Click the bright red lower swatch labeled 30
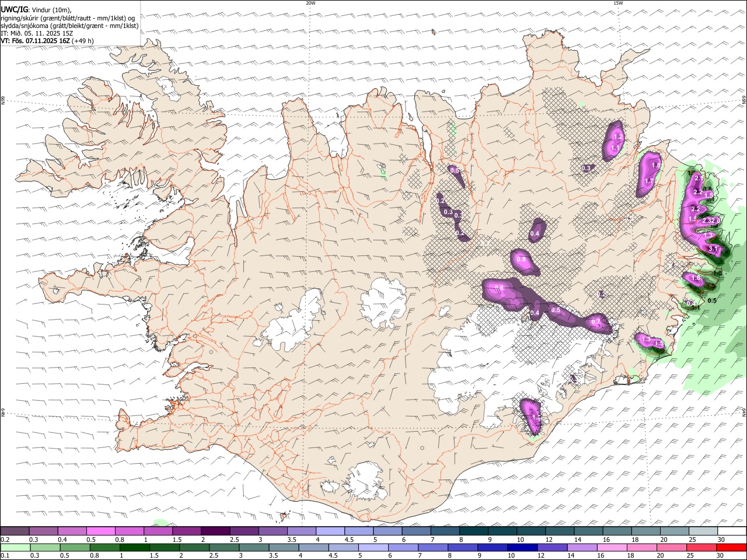This screenshot has width=747, height=560. 732,547
